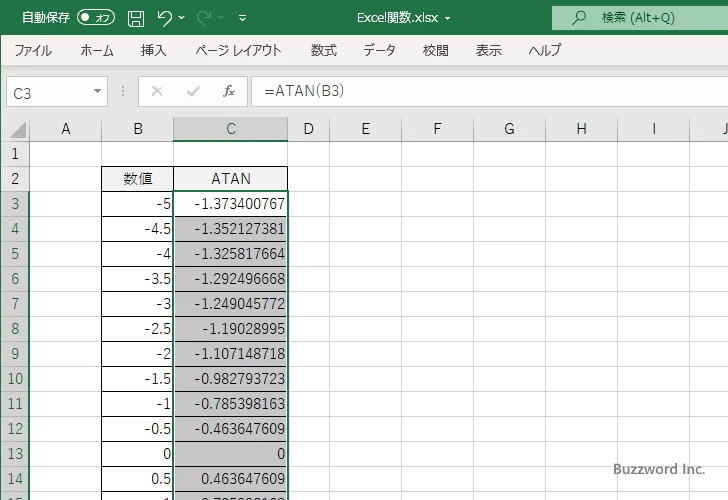Open the Excel関数.xlsx title dropdown

pyautogui.click(x=448, y=19)
